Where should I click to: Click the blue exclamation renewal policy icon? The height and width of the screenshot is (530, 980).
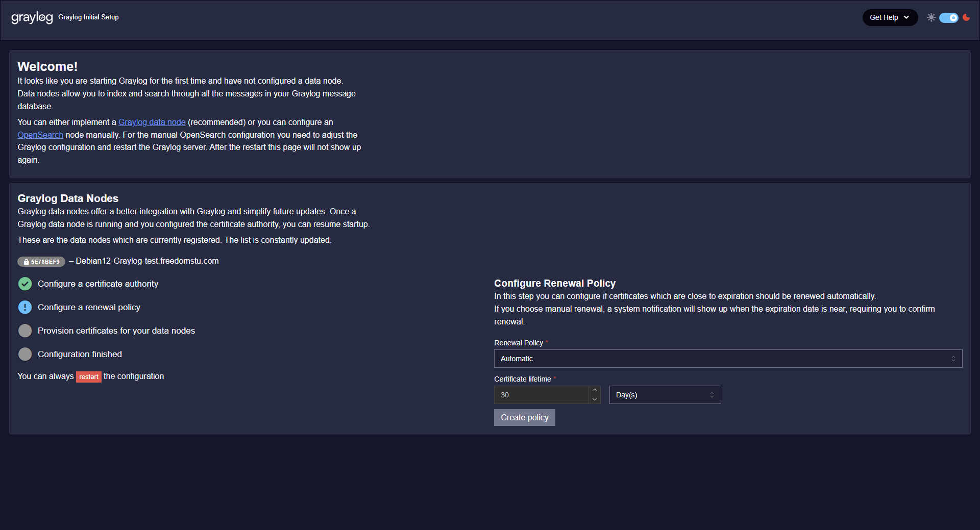click(x=25, y=308)
